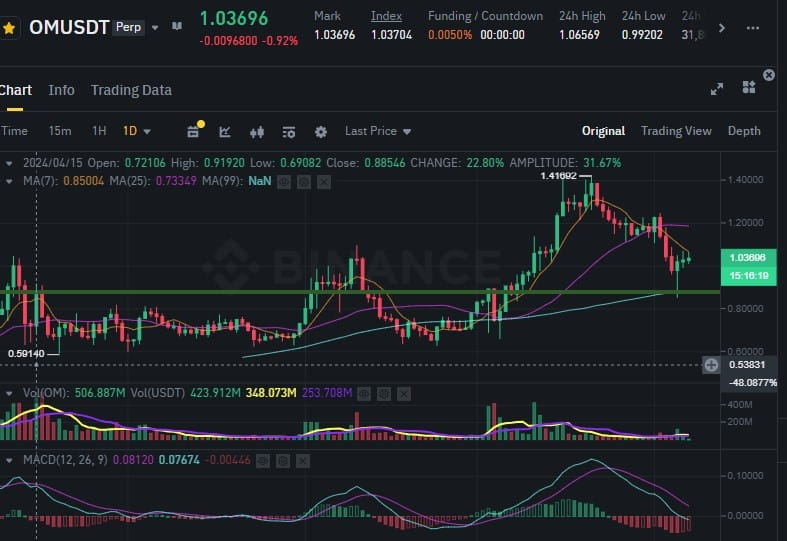Click the crosshair plus icon at 0.53831

pos(711,365)
